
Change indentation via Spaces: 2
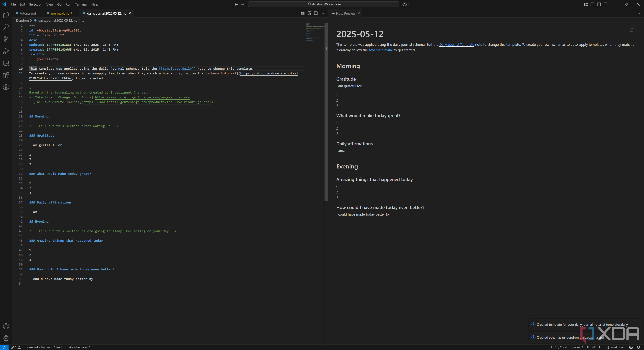(x=577, y=347)
